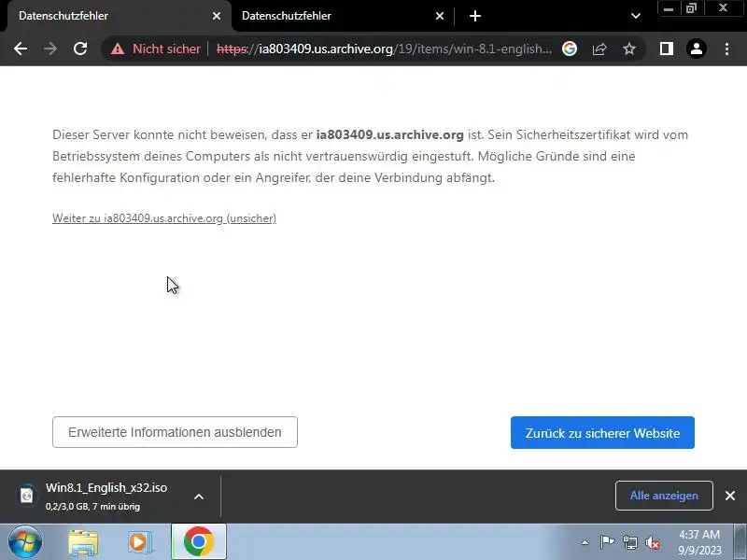Open Windows Explorer from the taskbar
This screenshot has height=560, width=747.
[x=83, y=542]
